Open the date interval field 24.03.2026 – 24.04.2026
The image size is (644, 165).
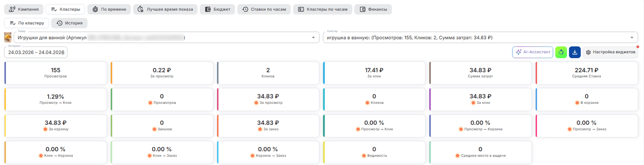tap(36, 52)
